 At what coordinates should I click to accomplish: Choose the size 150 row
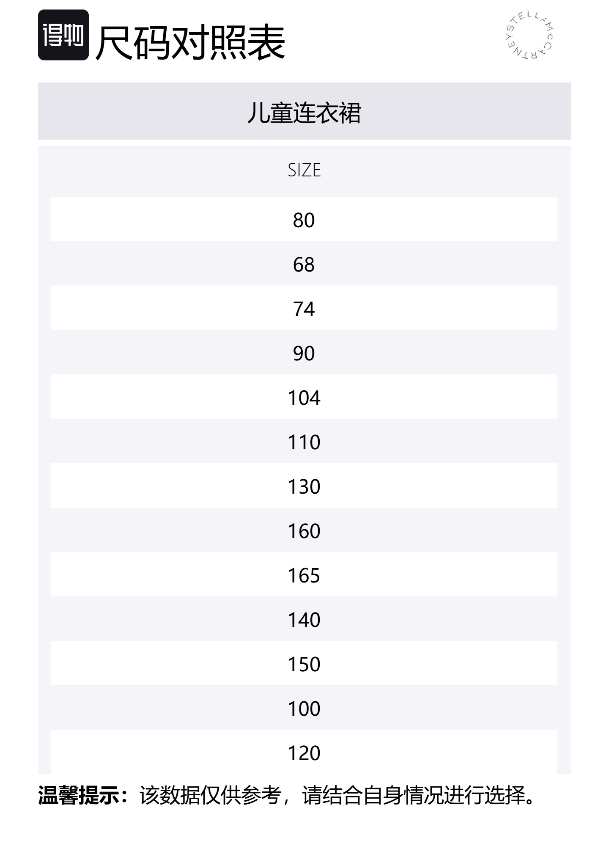pyautogui.click(x=304, y=664)
